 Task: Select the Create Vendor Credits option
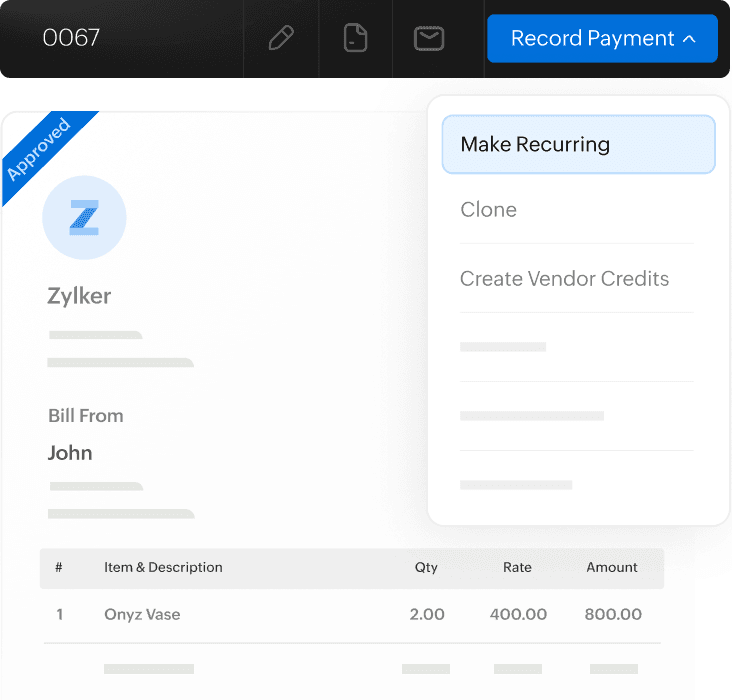click(x=564, y=279)
